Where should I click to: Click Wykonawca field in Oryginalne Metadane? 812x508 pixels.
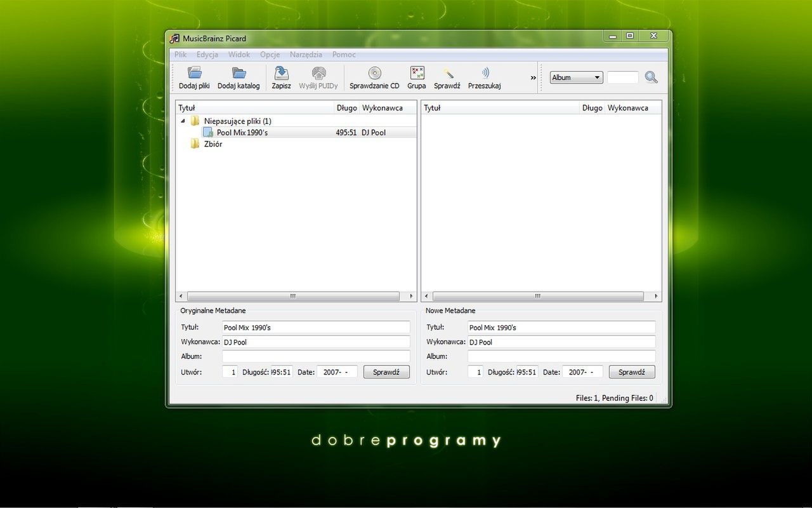point(316,342)
